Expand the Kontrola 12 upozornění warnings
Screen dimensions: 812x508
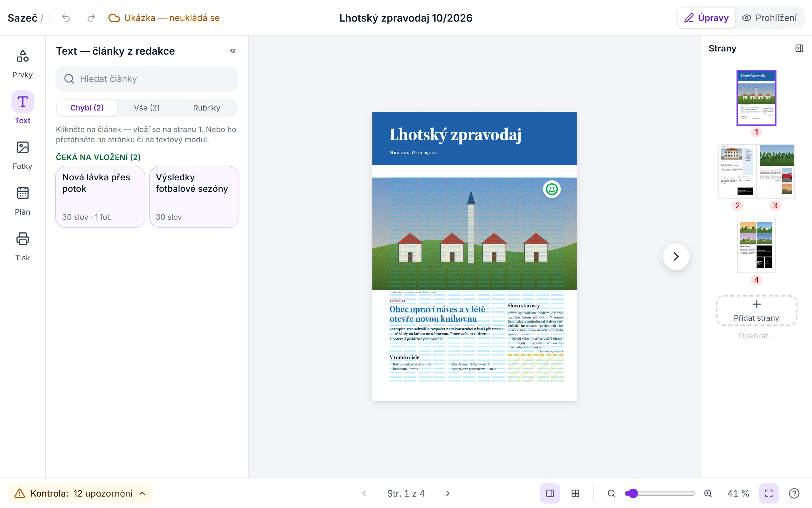click(x=81, y=493)
